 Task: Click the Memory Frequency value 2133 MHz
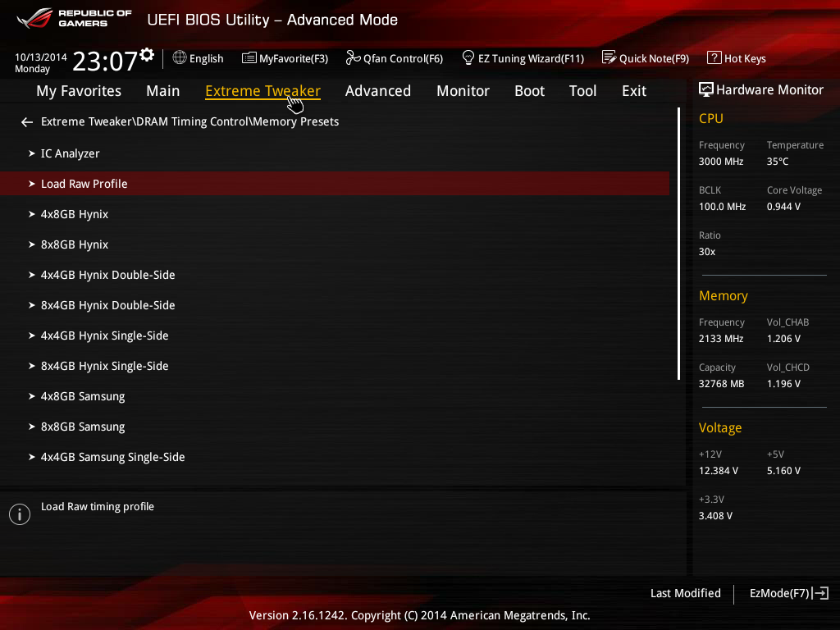pyautogui.click(x=721, y=339)
